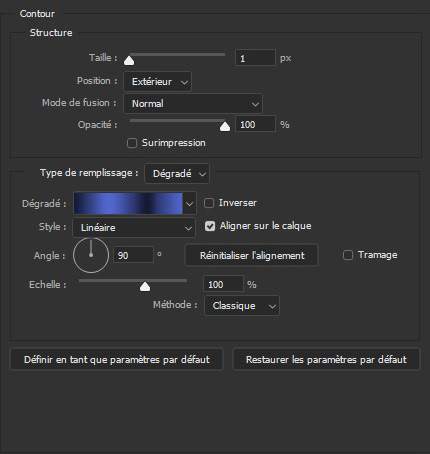Image resolution: width=430 pixels, height=454 pixels.
Task: Click the Angle value input field
Action: click(x=133, y=255)
